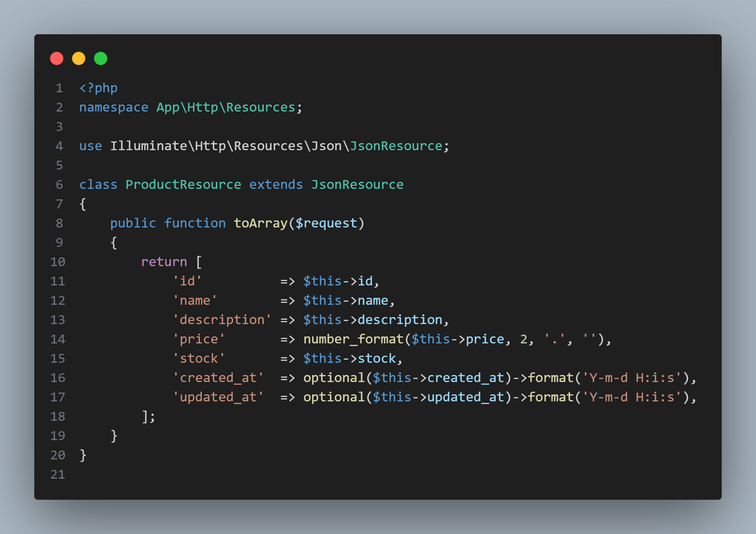The height and width of the screenshot is (534, 756).
Task: Click optional on the created_at line
Action: click(x=334, y=378)
